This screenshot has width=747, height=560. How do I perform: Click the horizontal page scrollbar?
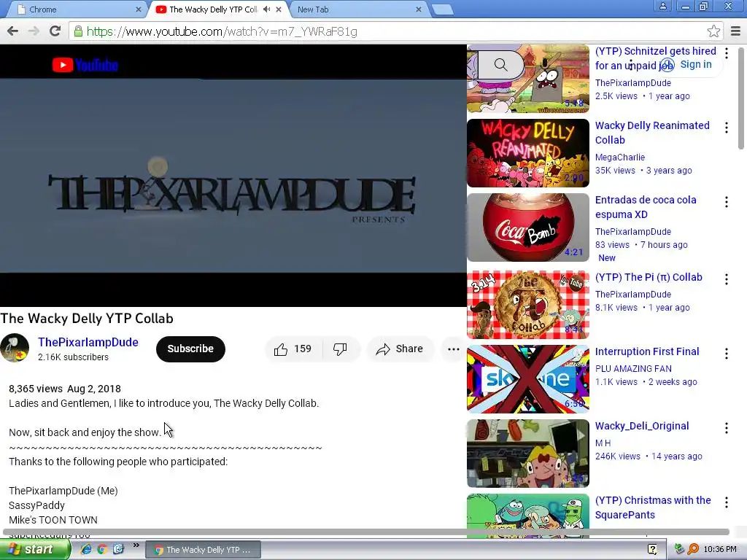click(366, 532)
